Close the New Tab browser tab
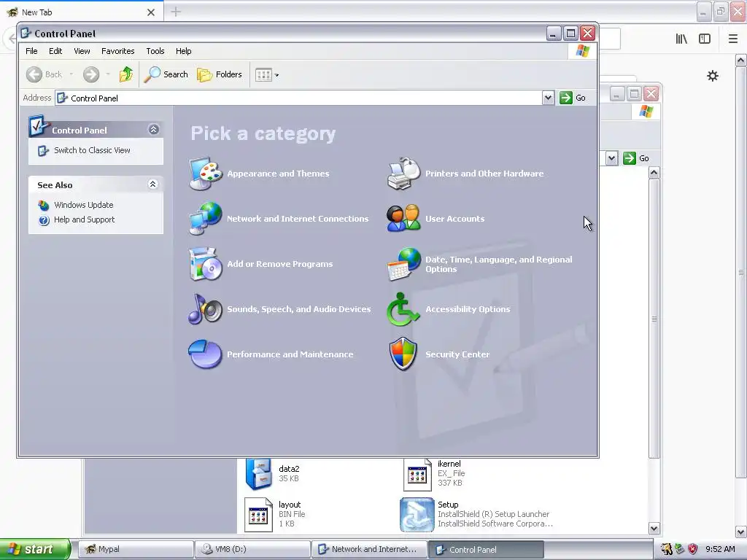This screenshot has width=747, height=560. (x=151, y=12)
